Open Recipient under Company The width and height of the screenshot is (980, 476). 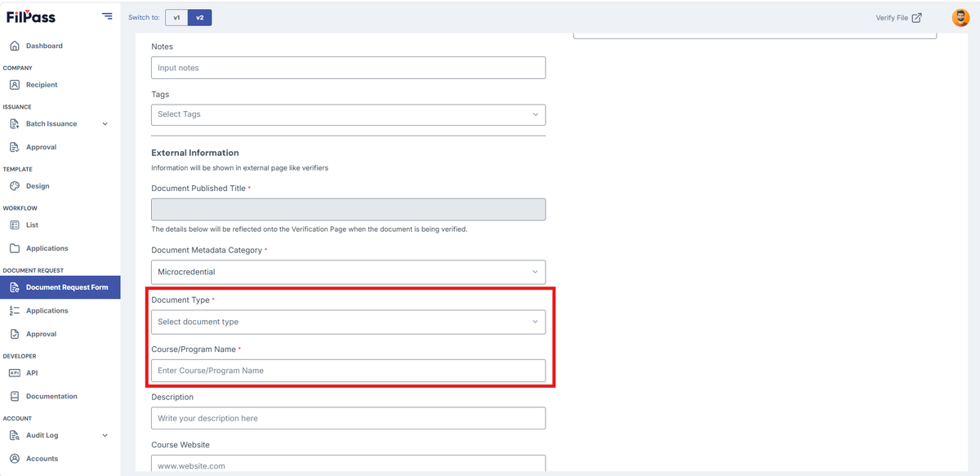(42, 85)
